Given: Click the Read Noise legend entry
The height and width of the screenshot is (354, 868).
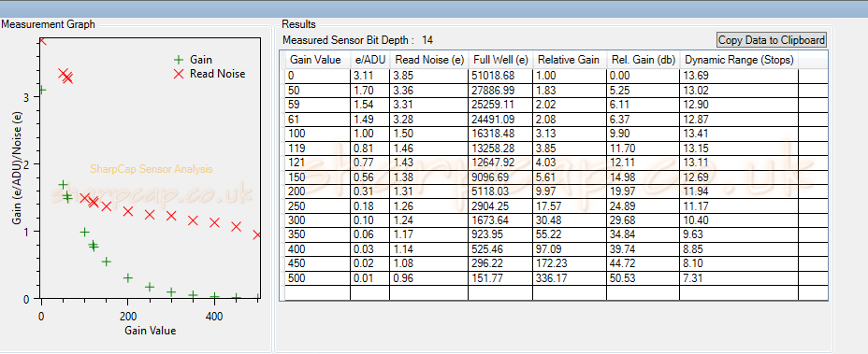Looking at the screenshot, I should tap(209, 74).
